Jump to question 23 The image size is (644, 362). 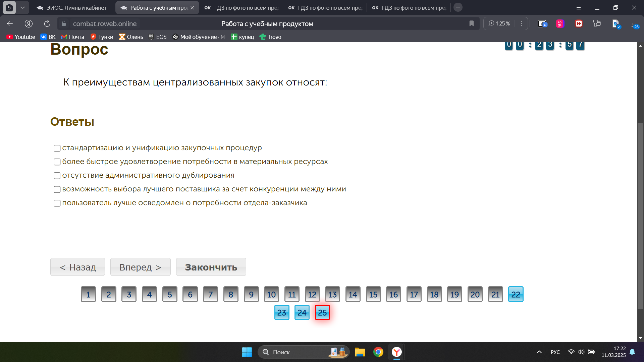point(282,312)
